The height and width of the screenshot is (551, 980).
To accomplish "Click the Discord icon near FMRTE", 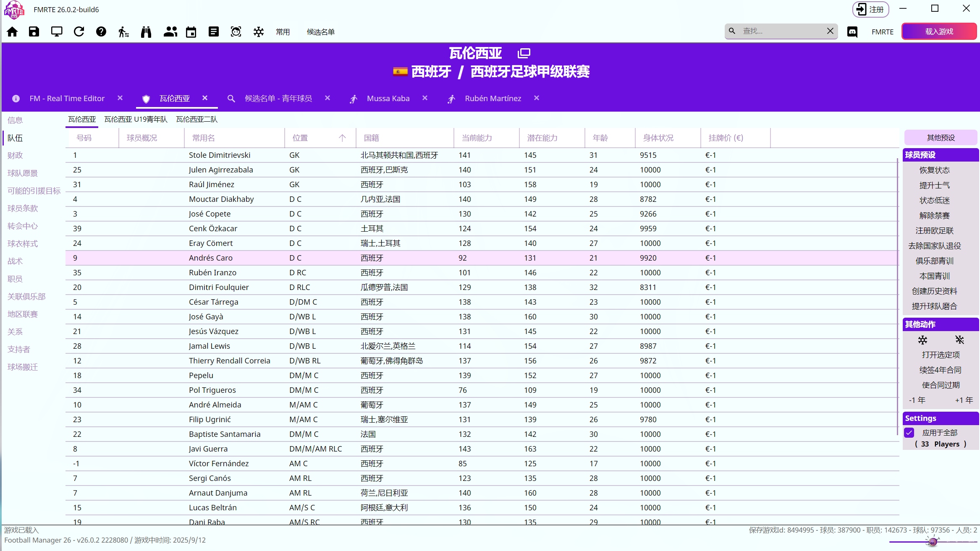I will coord(852,32).
